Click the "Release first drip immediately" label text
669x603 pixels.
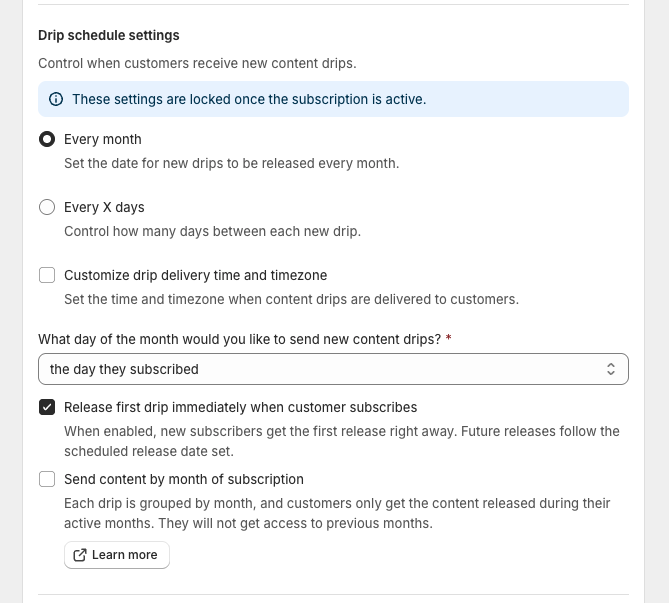point(240,407)
